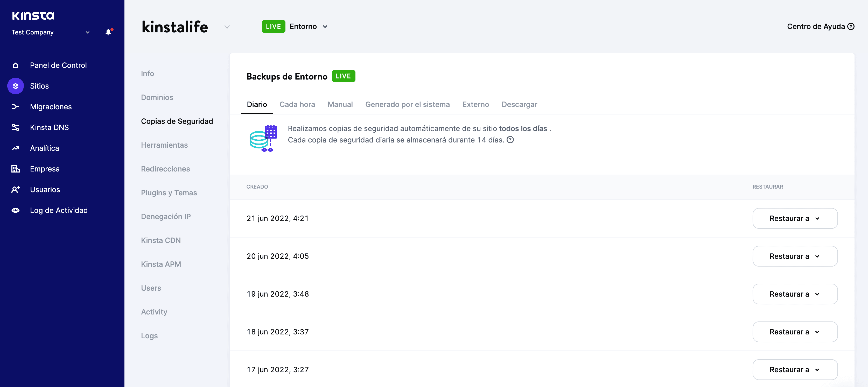Click help icon next to 14 días

coord(510,140)
